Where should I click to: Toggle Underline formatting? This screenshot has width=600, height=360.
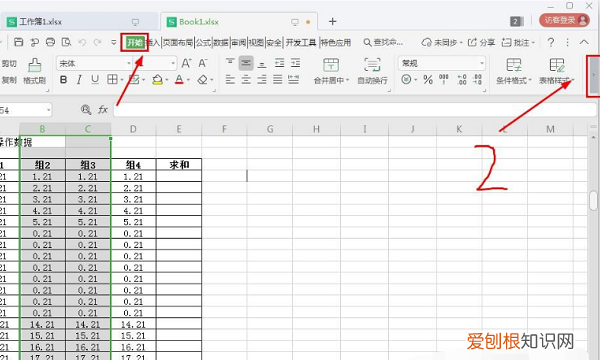pos(95,80)
